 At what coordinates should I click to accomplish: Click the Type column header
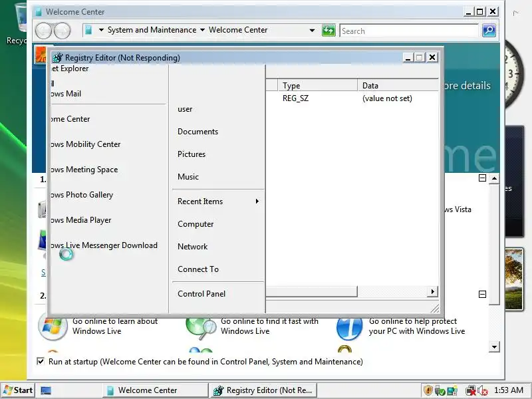click(318, 86)
